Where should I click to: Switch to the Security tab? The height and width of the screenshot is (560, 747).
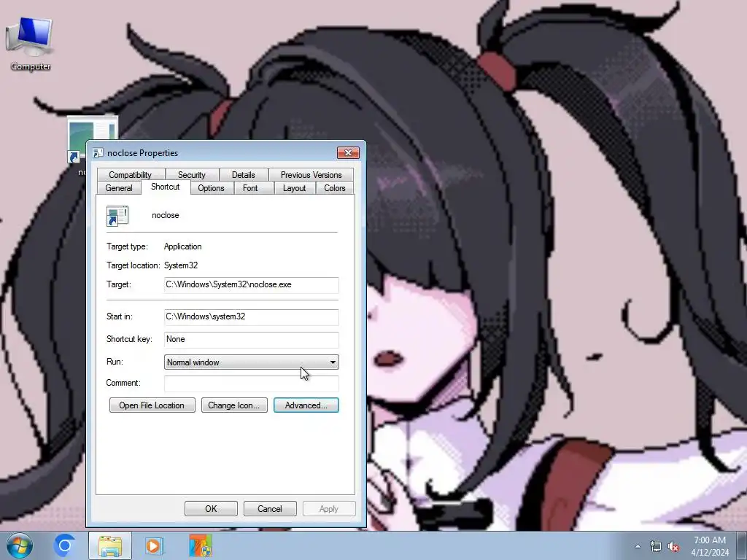[x=192, y=175]
